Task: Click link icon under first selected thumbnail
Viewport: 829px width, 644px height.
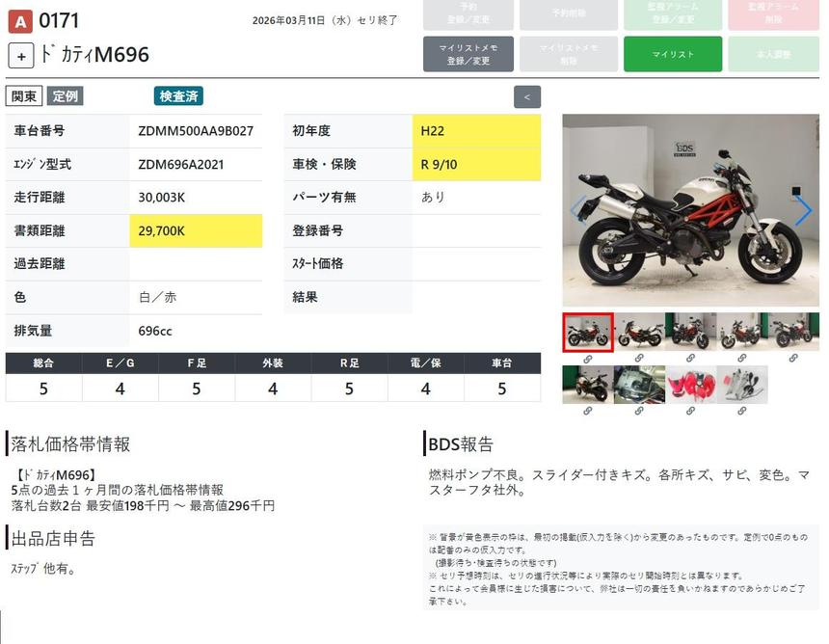Action: 587,359
